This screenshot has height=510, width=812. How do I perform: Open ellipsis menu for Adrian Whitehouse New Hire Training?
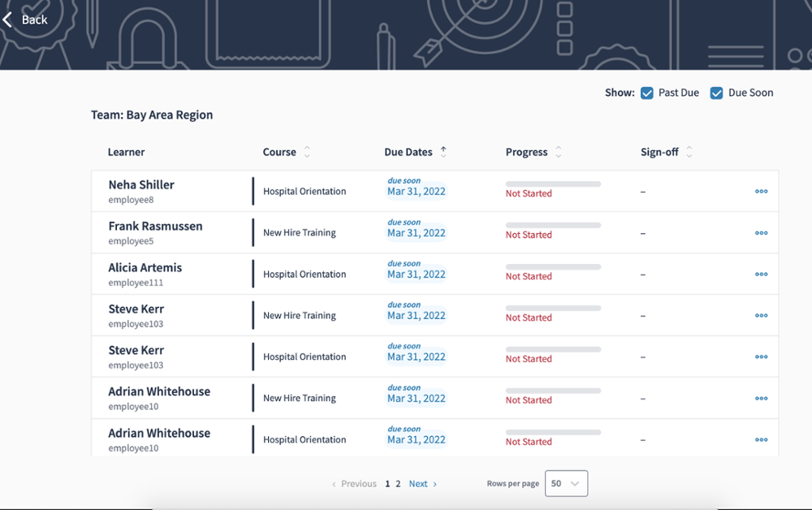761,399
